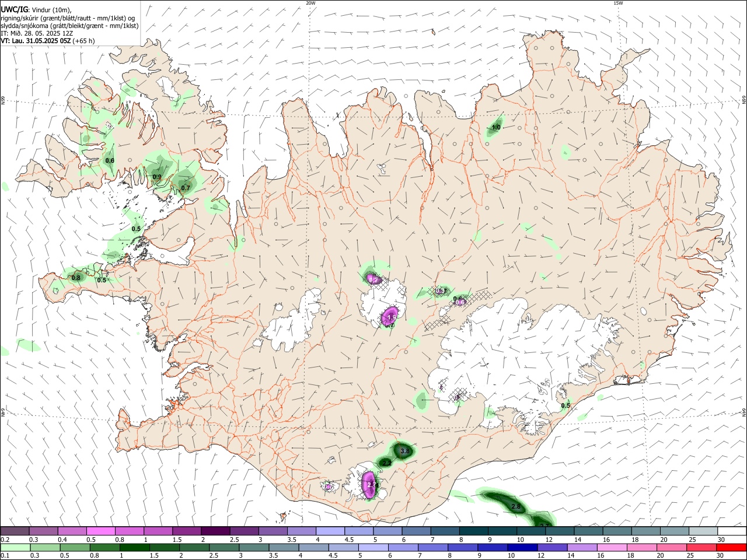
Task: Select the blue rain swatch above 8
Action: click(463, 547)
